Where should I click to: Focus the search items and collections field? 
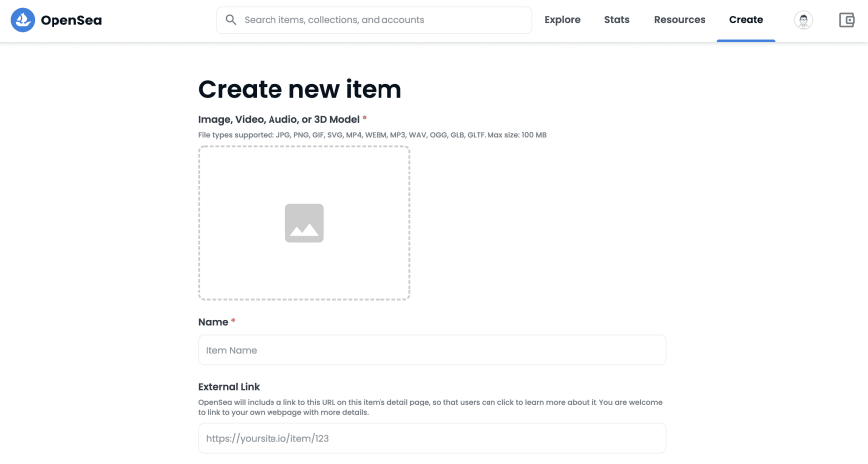(375, 20)
